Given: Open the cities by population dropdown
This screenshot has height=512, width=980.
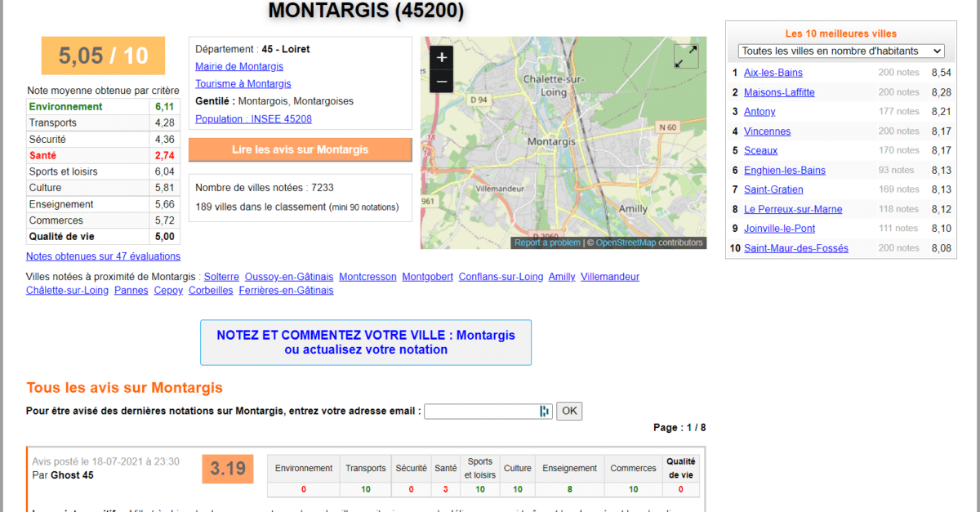Looking at the screenshot, I should click(x=841, y=51).
